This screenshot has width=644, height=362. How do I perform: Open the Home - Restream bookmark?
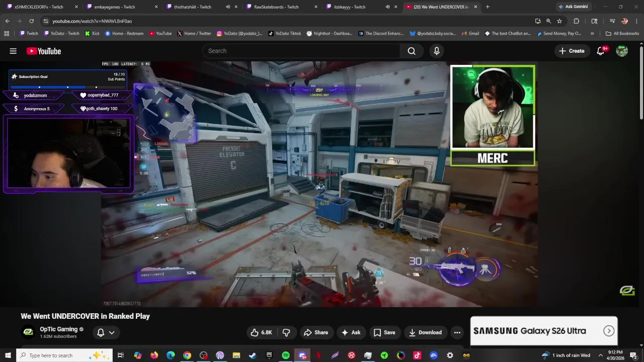point(124,34)
